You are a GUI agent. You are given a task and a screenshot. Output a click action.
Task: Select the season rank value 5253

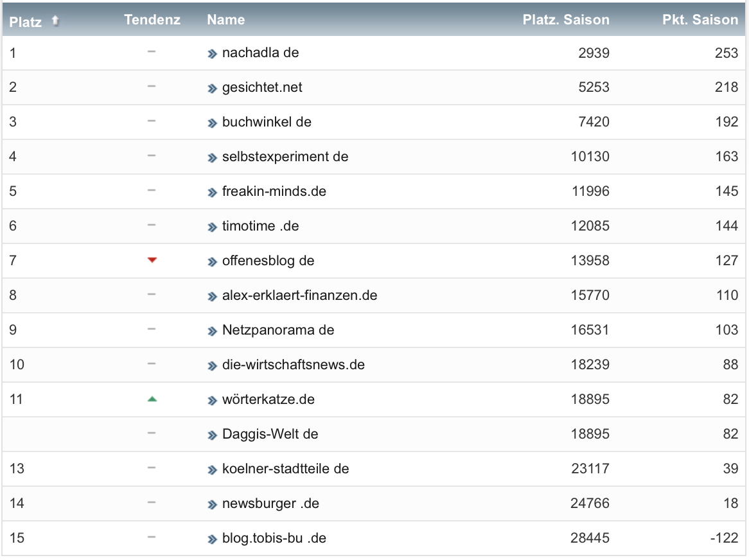594,87
